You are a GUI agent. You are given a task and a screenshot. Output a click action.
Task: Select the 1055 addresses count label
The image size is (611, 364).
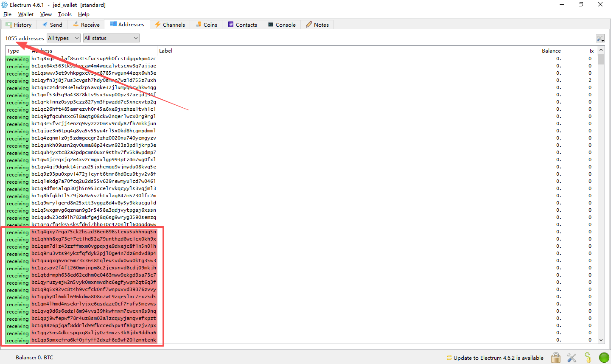coord(25,38)
